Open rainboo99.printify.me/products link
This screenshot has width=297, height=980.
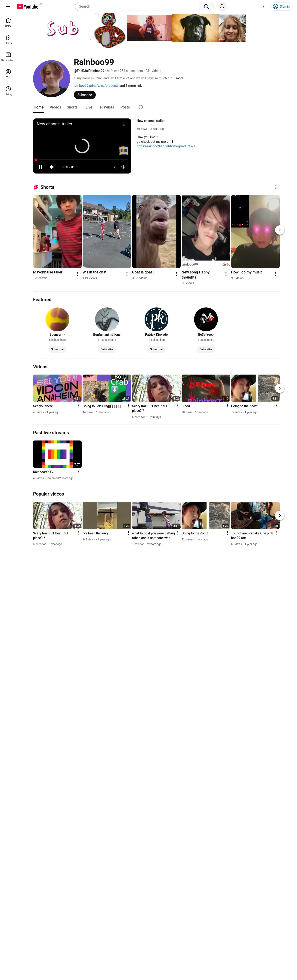tap(96, 86)
